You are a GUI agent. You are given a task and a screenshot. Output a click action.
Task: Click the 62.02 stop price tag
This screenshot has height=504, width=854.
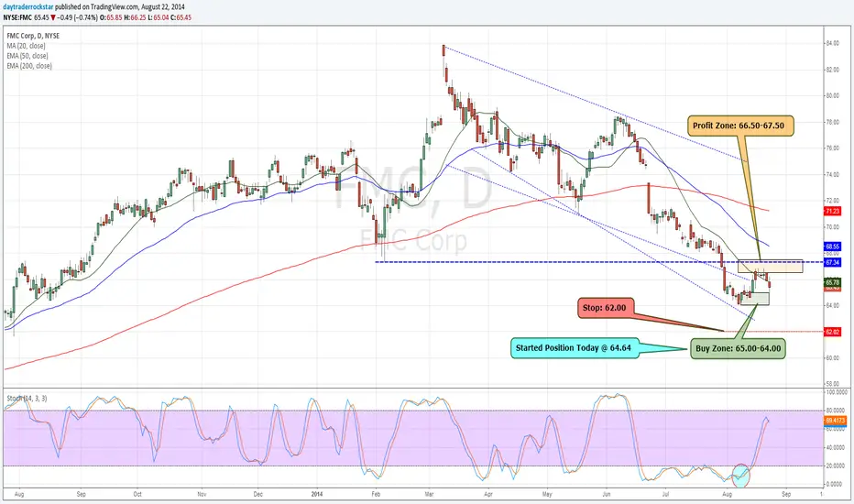(x=833, y=332)
